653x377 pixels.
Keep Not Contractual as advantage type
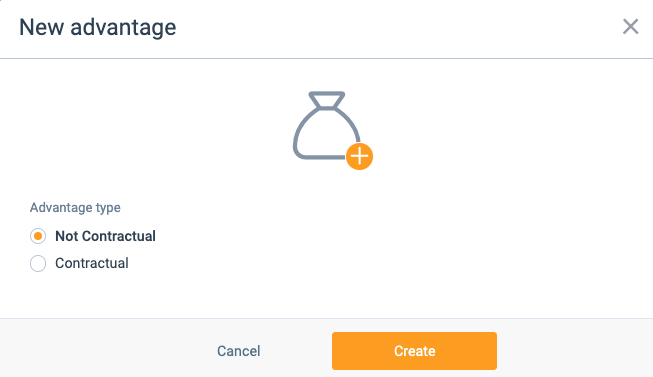click(38, 236)
